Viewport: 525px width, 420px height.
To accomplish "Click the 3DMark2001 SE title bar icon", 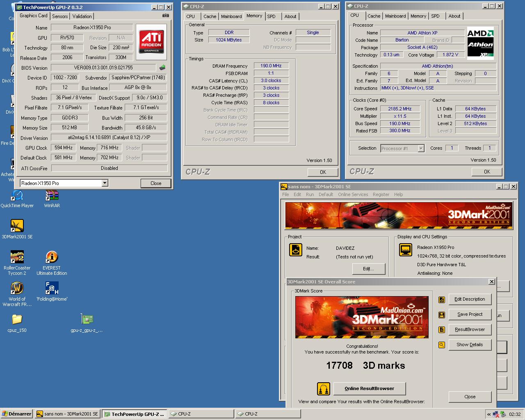I will point(284,187).
